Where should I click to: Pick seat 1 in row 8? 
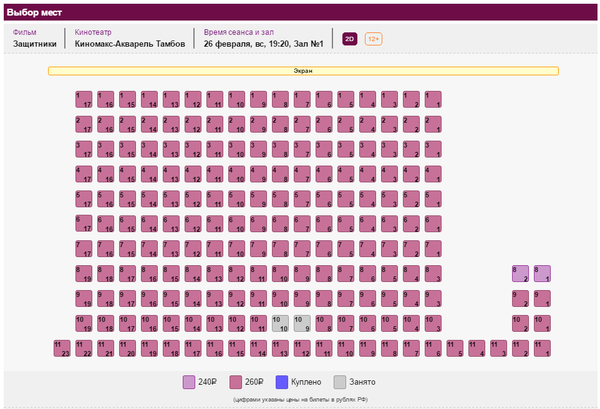click(x=542, y=274)
